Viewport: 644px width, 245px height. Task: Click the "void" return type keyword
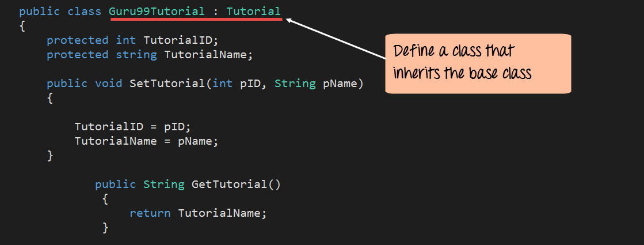pyautogui.click(x=108, y=84)
